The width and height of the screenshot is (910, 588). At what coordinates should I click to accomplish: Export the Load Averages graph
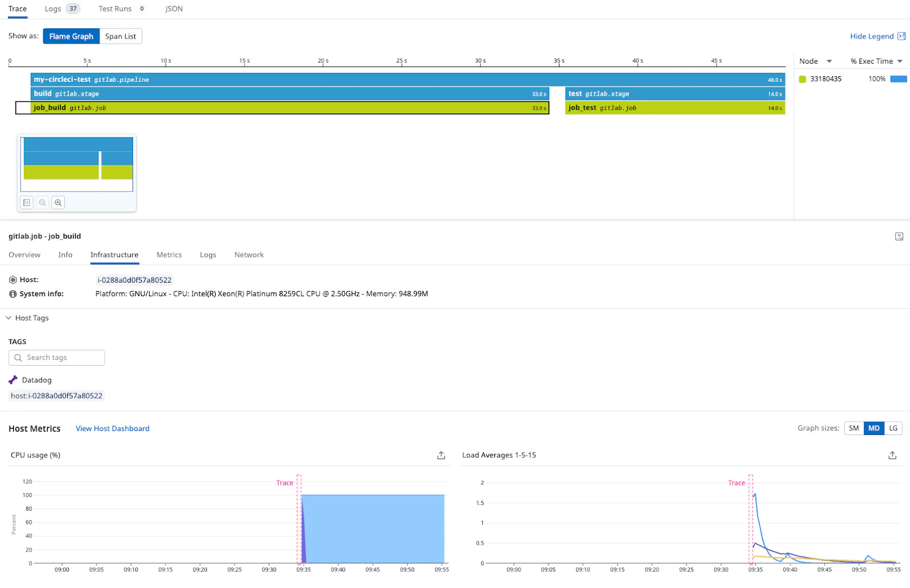892,456
